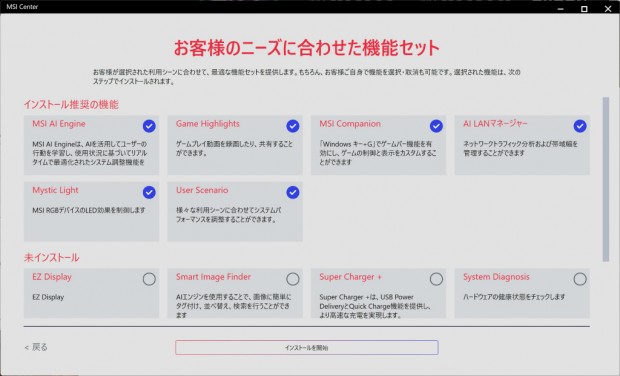Maximize the MSI Center window

coord(584,8)
